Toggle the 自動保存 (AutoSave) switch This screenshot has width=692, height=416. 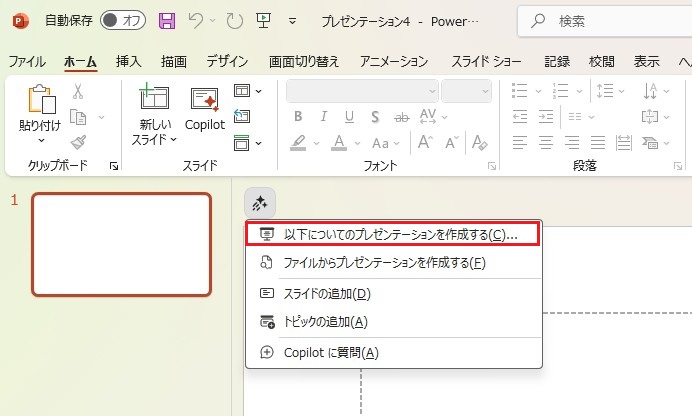[123, 20]
